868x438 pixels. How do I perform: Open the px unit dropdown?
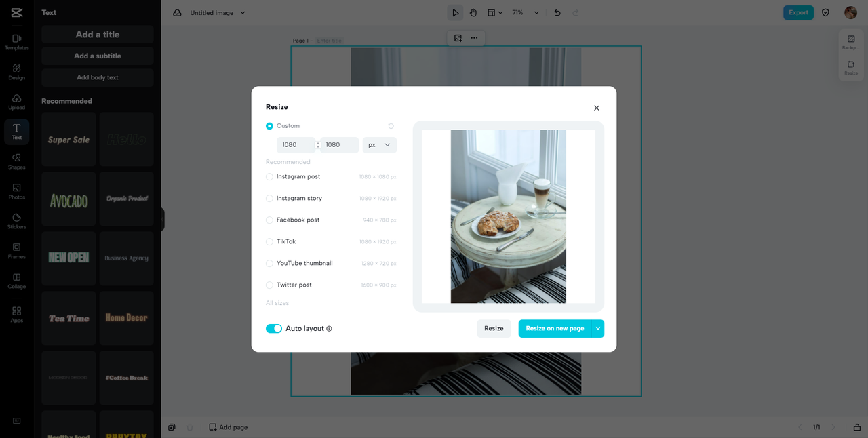(x=380, y=145)
